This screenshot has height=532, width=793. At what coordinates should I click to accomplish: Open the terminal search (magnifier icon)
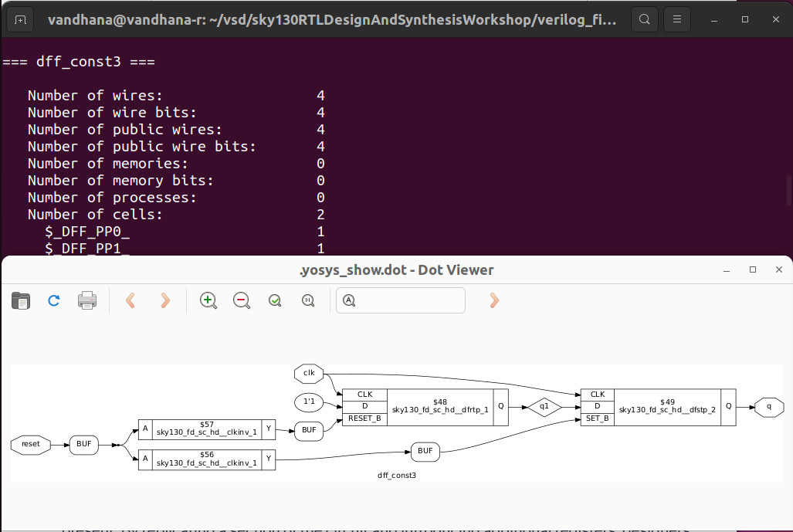coord(644,19)
